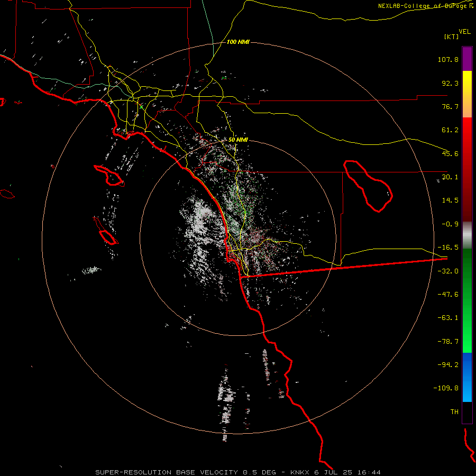The height and width of the screenshot is (476, 476).
Task: Click the purple segment of the velocity color bar
Action: tap(467, 59)
